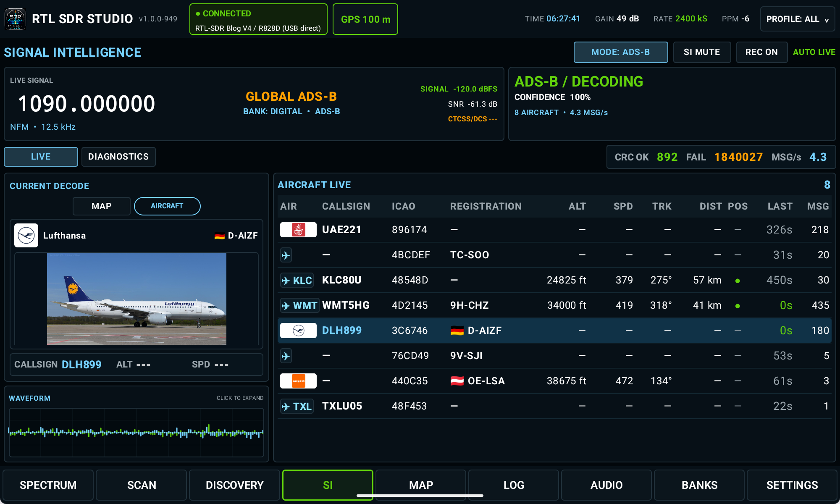This screenshot has height=504, width=840.
Task: Click the German flag in DLH899 registration cell
Action: [x=457, y=331]
